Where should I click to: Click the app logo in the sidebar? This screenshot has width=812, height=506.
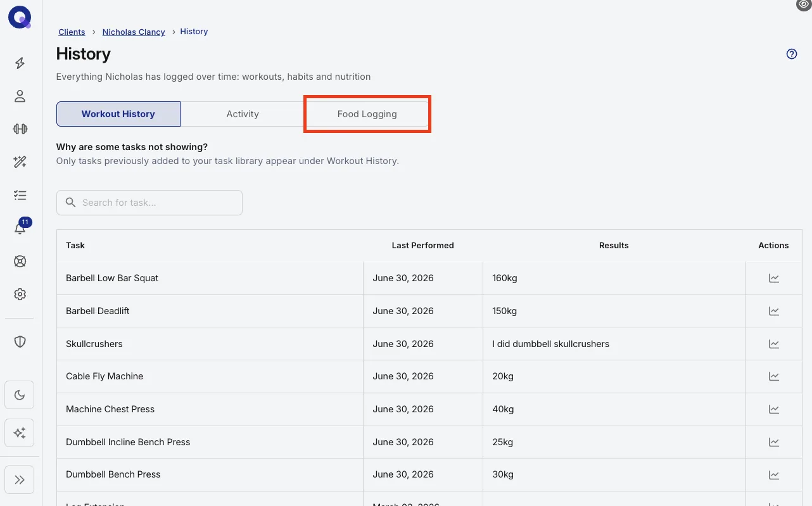20,18
